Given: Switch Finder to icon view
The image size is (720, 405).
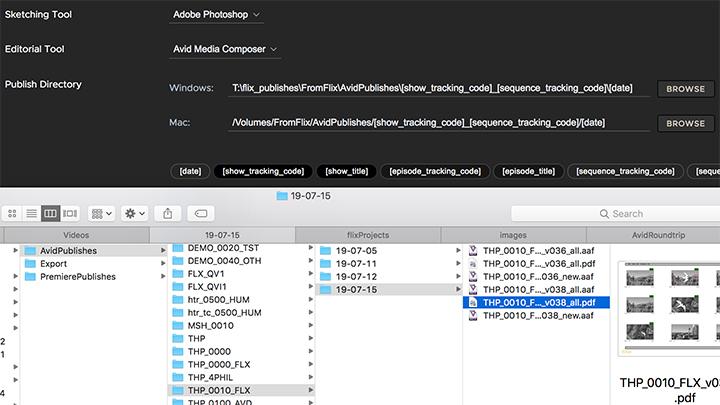Looking at the screenshot, I should click(x=13, y=214).
